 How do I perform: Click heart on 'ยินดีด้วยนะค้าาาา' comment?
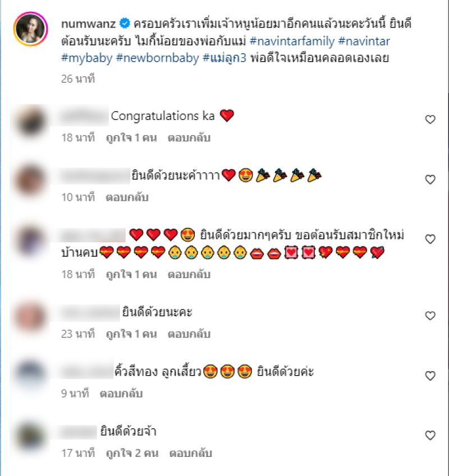(x=430, y=179)
